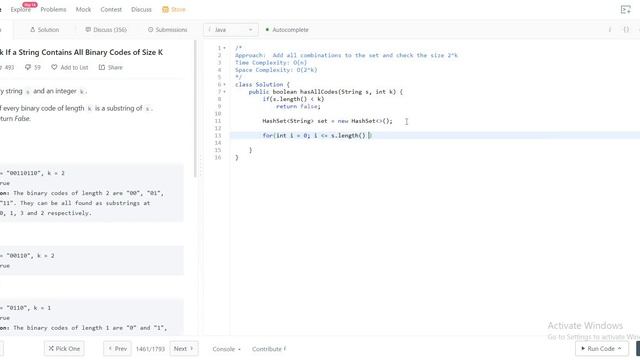This screenshot has height=360, width=640.
Task: Open the Contest page
Action: (x=111, y=9)
